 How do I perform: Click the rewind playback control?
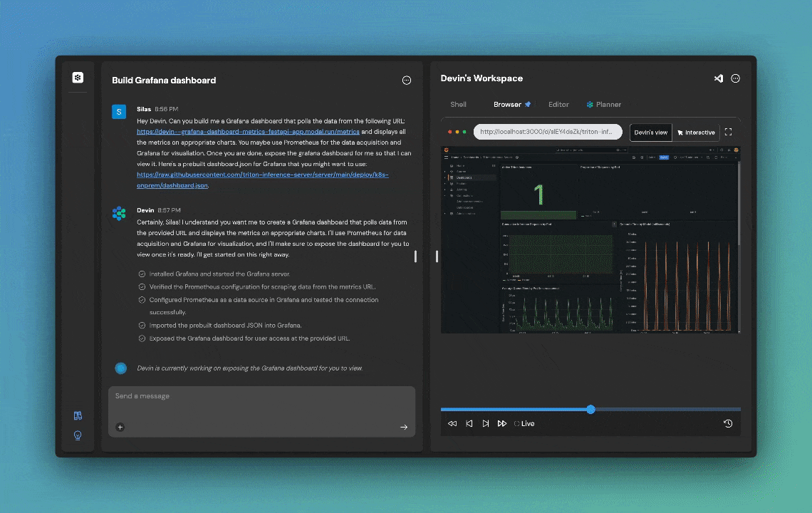click(x=452, y=423)
